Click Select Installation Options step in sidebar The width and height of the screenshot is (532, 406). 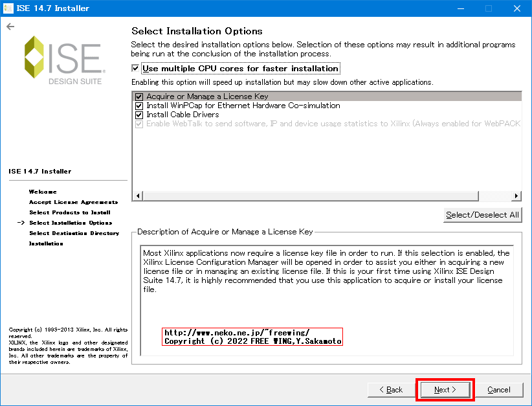coord(71,223)
